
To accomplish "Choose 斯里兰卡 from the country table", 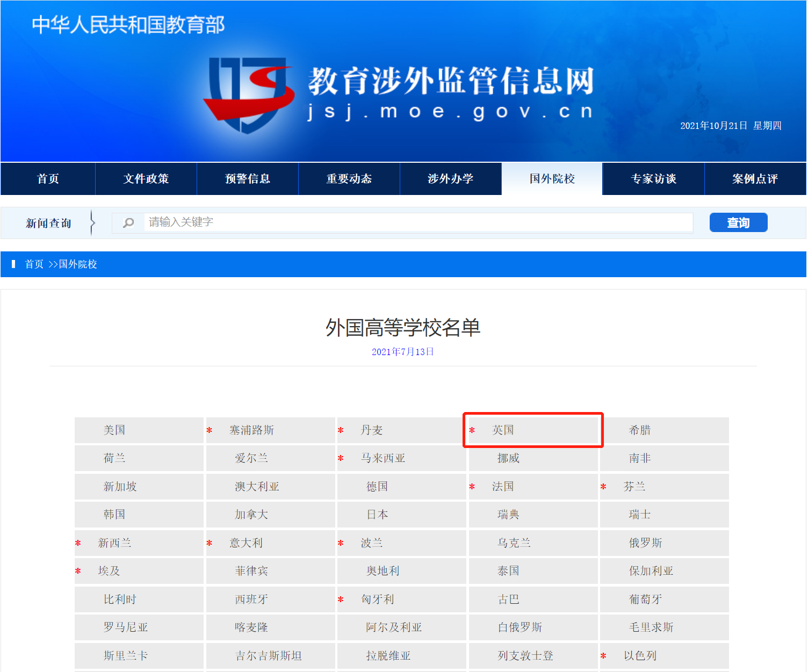I will click(x=126, y=656).
